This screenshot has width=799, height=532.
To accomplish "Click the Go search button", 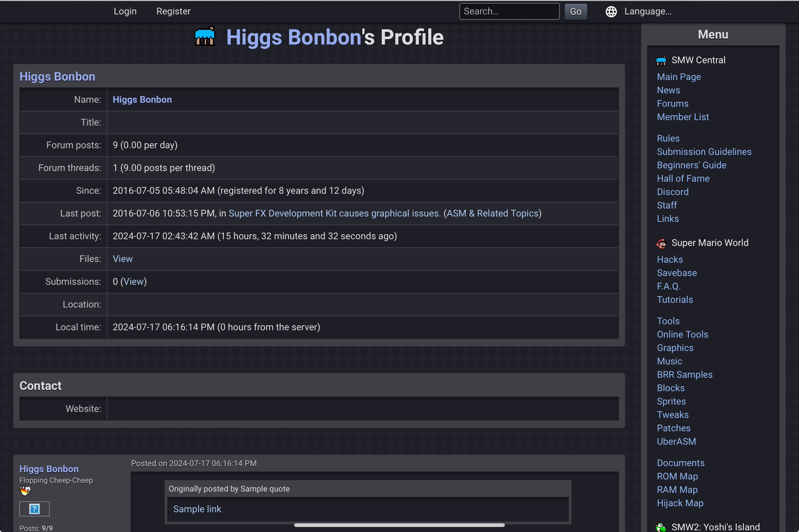I will pos(575,11).
